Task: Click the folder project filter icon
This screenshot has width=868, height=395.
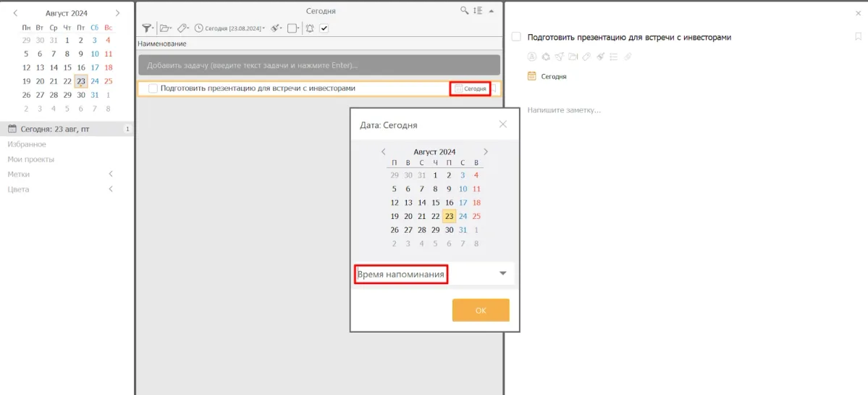Action: (165, 28)
